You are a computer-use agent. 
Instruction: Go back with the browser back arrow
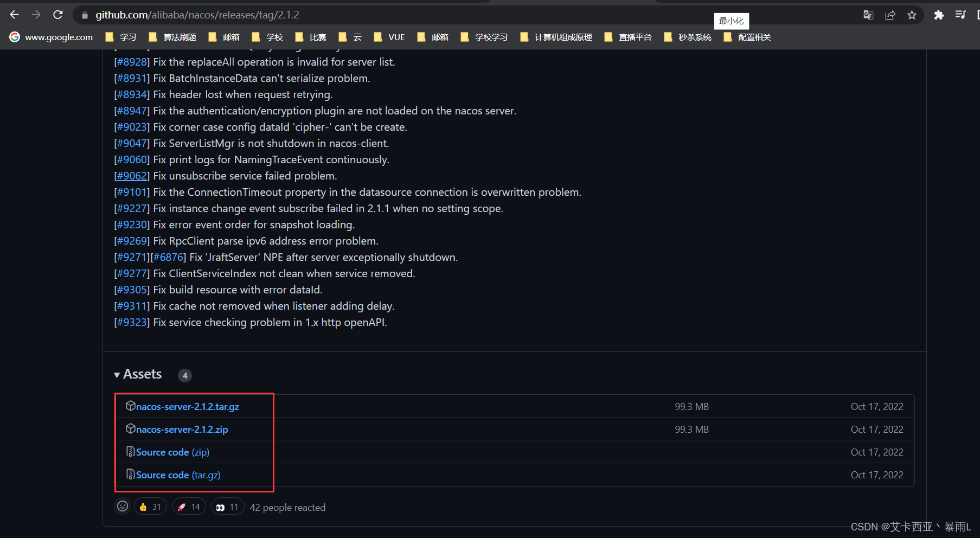point(15,15)
